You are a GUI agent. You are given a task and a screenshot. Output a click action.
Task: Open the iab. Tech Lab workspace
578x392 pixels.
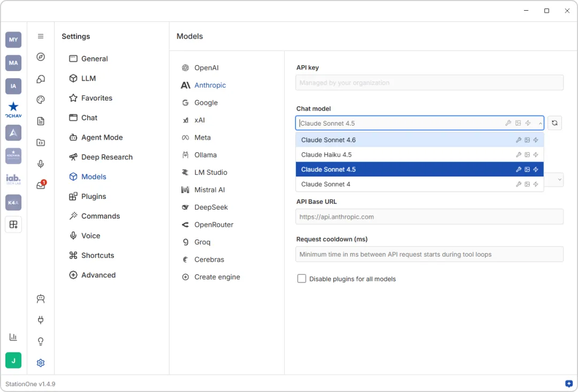(x=13, y=179)
